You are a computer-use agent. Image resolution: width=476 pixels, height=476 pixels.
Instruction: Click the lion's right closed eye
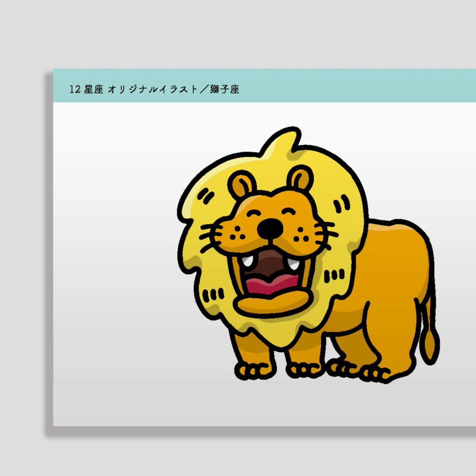pyautogui.click(x=288, y=212)
